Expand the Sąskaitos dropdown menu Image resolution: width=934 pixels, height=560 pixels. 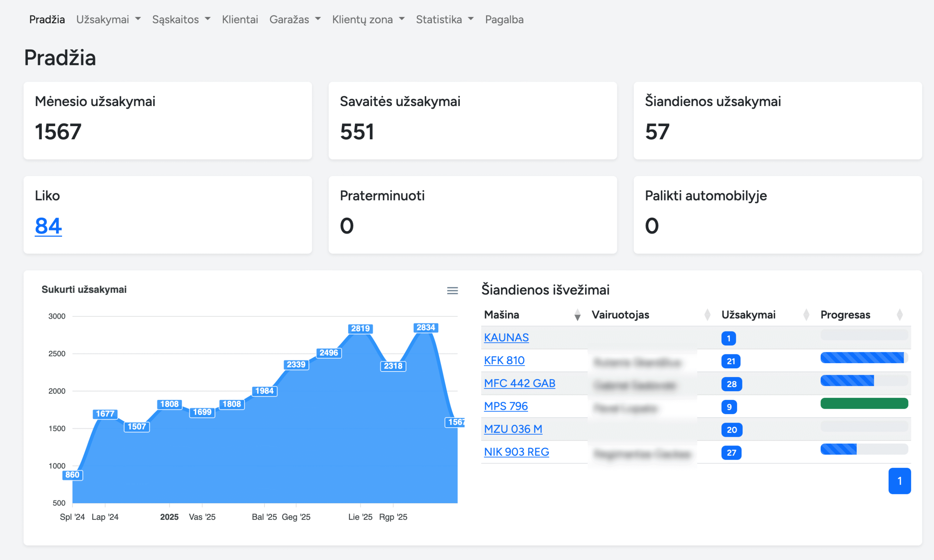click(x=181, y=19)
